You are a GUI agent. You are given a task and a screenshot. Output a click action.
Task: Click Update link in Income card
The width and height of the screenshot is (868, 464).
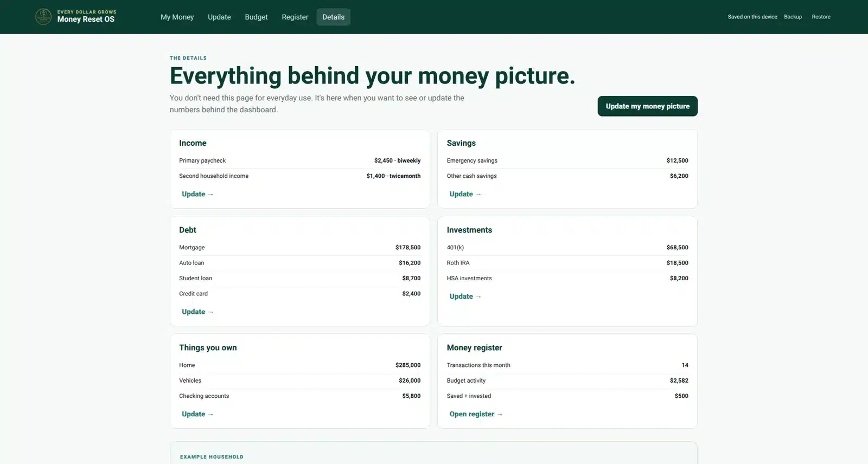(197, 194)
